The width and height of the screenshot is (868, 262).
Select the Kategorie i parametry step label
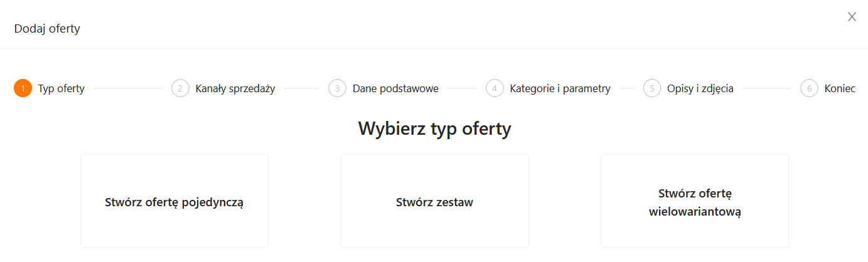560,88
